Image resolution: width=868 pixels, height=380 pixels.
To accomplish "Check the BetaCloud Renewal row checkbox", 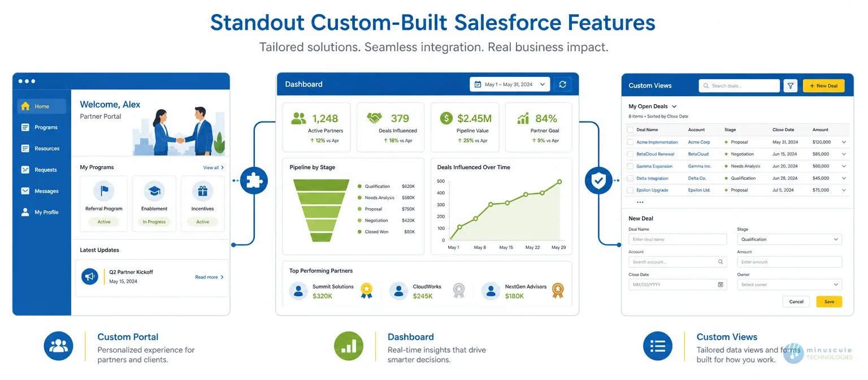I will click(630, 154).
